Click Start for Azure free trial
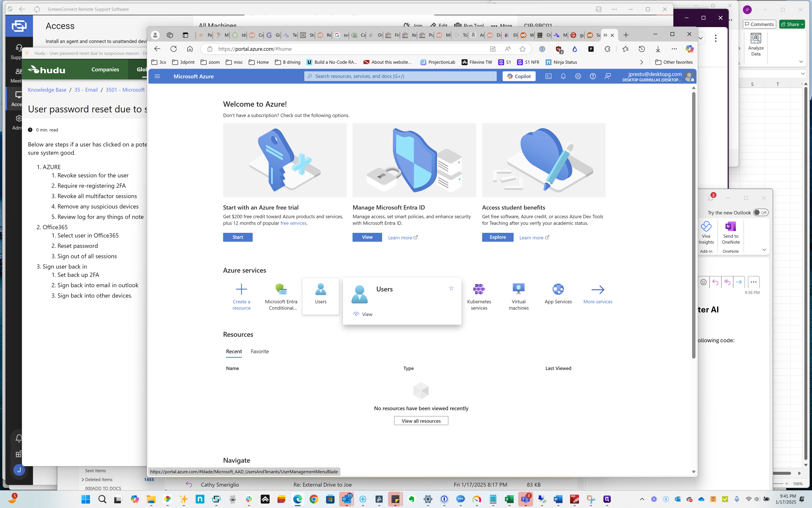The height and width of the screenshot is (508, 812). click(237, 237)
